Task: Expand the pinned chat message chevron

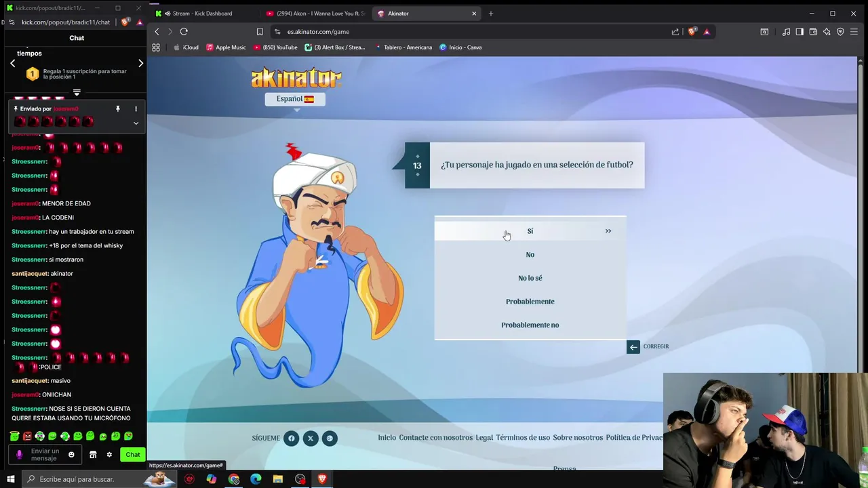Action: coord(136,123)
